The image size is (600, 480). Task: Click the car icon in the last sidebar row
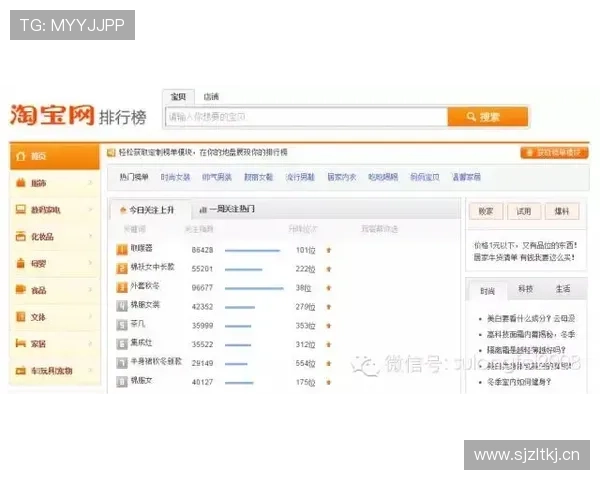pyautogui.click(x=21, y=370)
